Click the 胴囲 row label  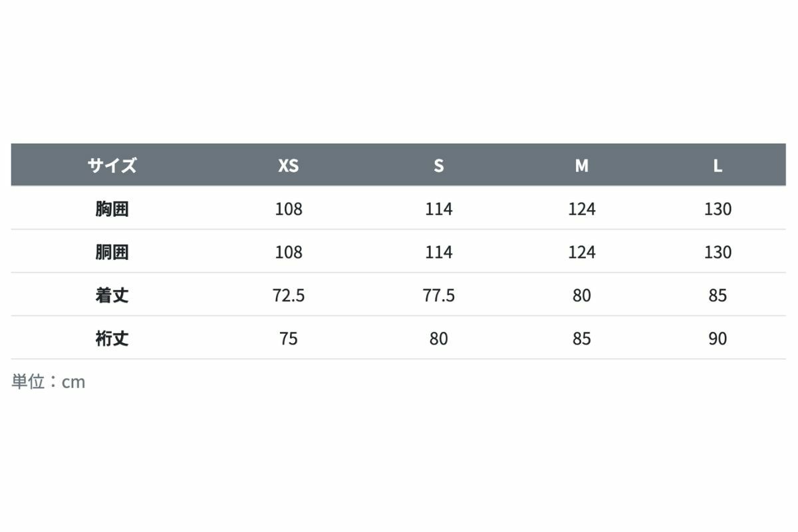112,252
